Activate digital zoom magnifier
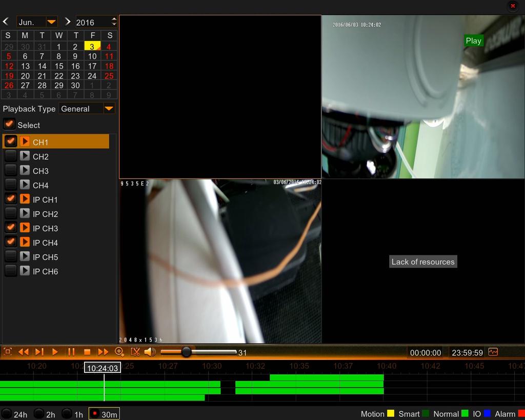 tap(119, 352)
